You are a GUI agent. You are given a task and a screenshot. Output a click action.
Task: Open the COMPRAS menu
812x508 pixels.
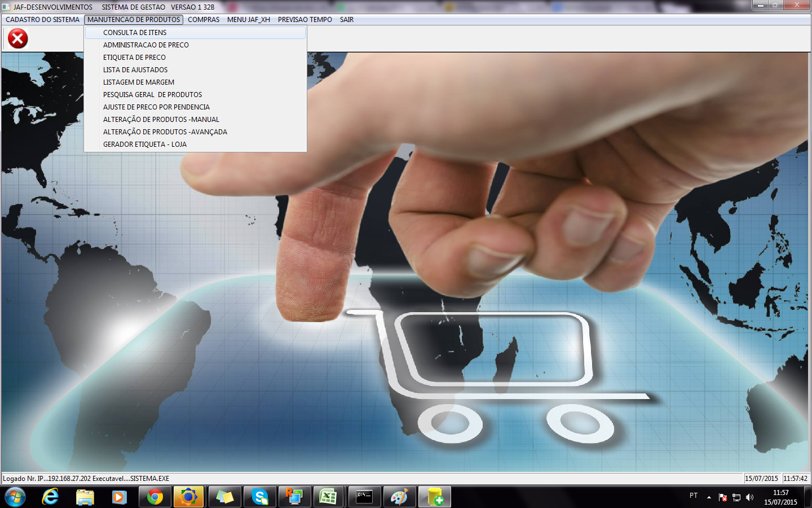[204, 19]
